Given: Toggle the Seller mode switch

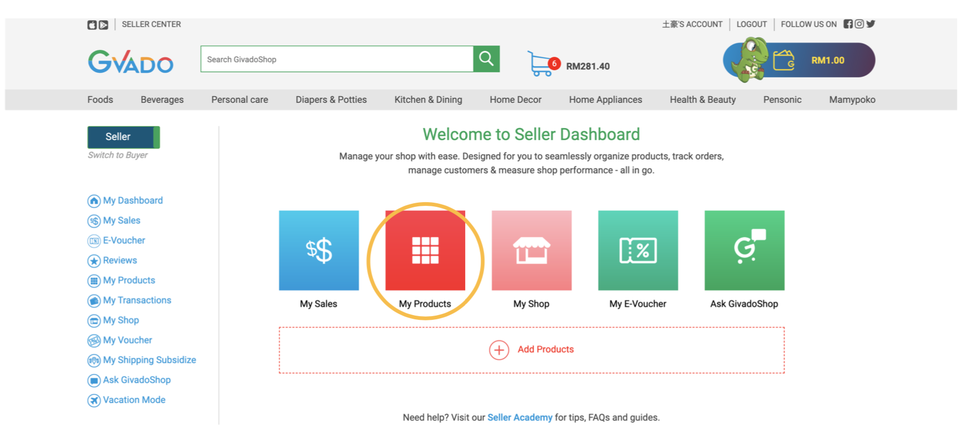Looking at the screenshot, I should coord(123,137).
